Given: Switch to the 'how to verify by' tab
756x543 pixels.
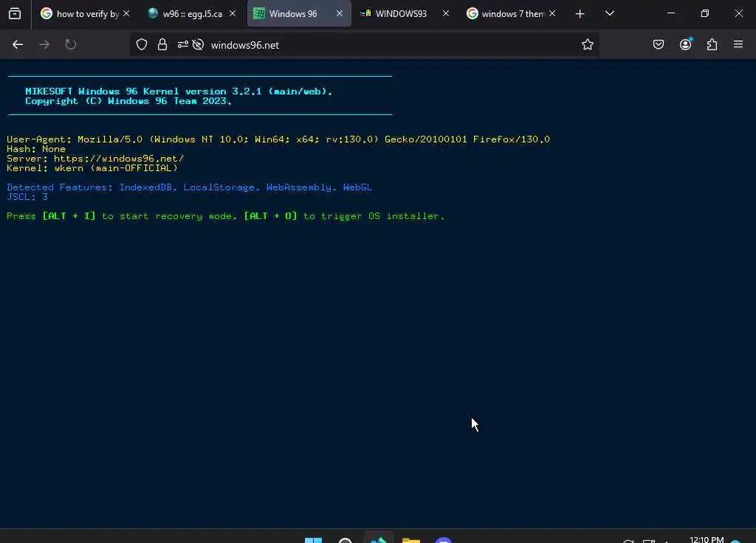Looking at the screenshot, I should tap(84, 13).
